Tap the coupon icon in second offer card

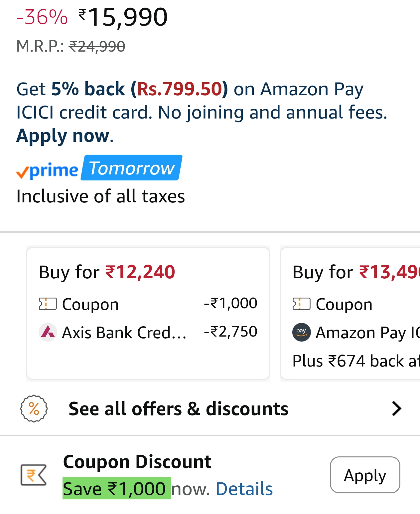(x=301, y=304)
